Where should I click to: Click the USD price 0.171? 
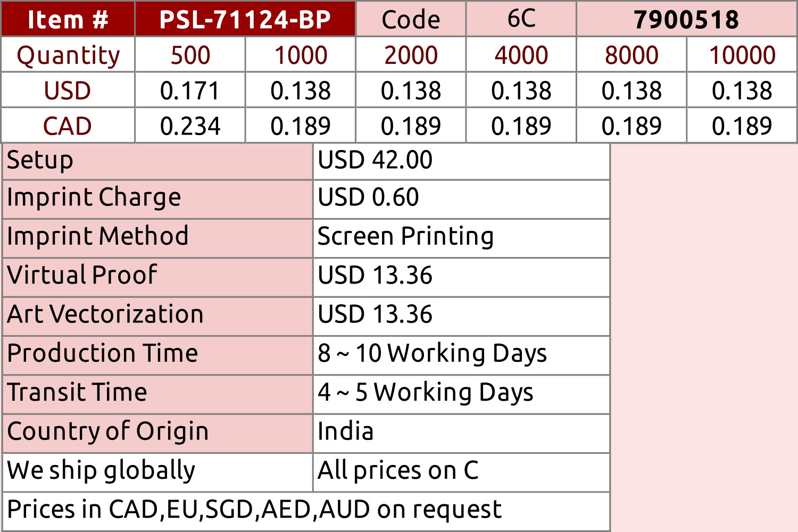click(190, 90)
